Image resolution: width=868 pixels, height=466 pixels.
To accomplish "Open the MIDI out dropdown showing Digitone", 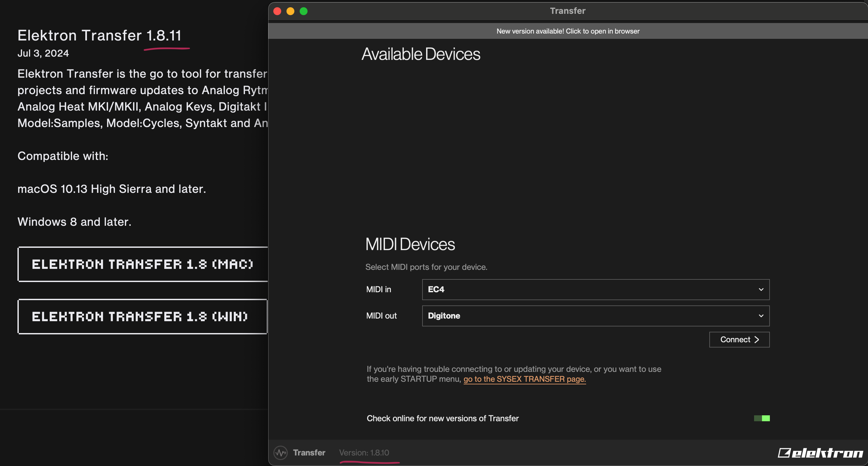I will click(x=595, y=316).
